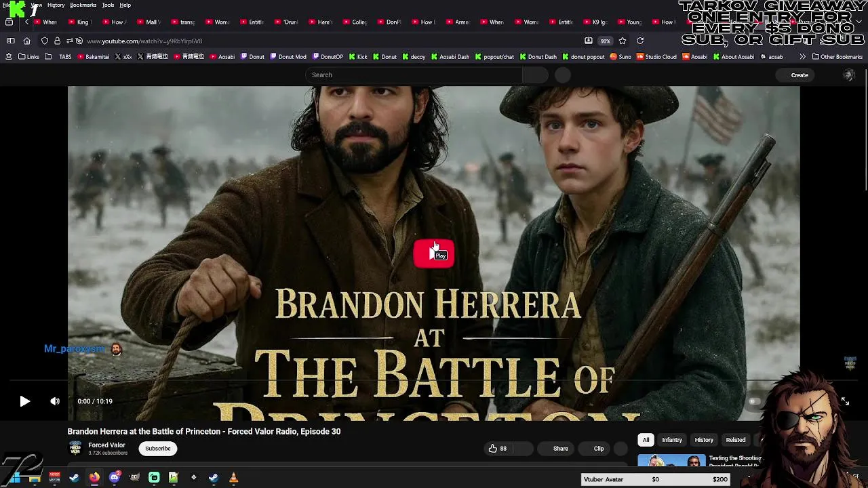
Task: Switch to the Mall V browser tab
Action: tap(149, 22)
